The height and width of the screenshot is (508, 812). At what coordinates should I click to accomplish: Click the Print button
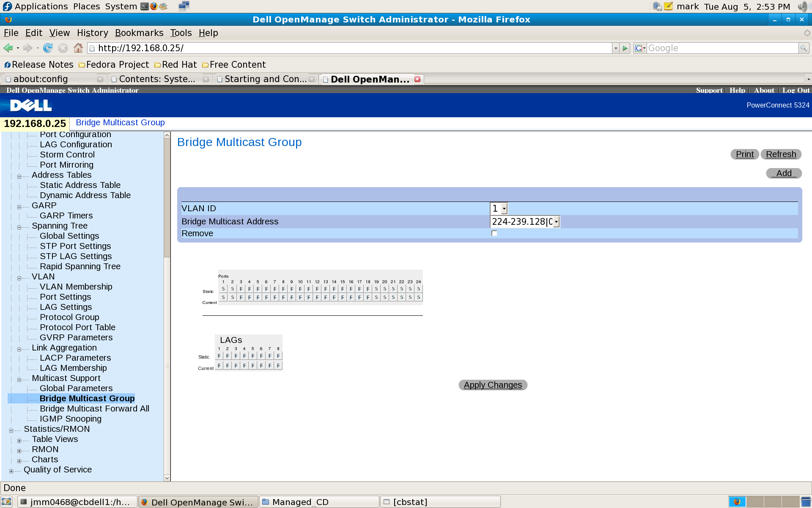pyautogui.click(x=744, y=154)
